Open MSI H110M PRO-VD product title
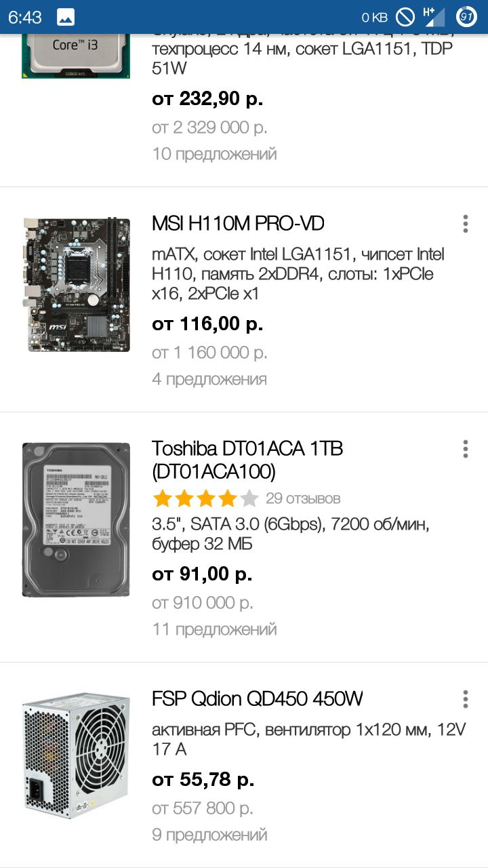 (238, 223)
